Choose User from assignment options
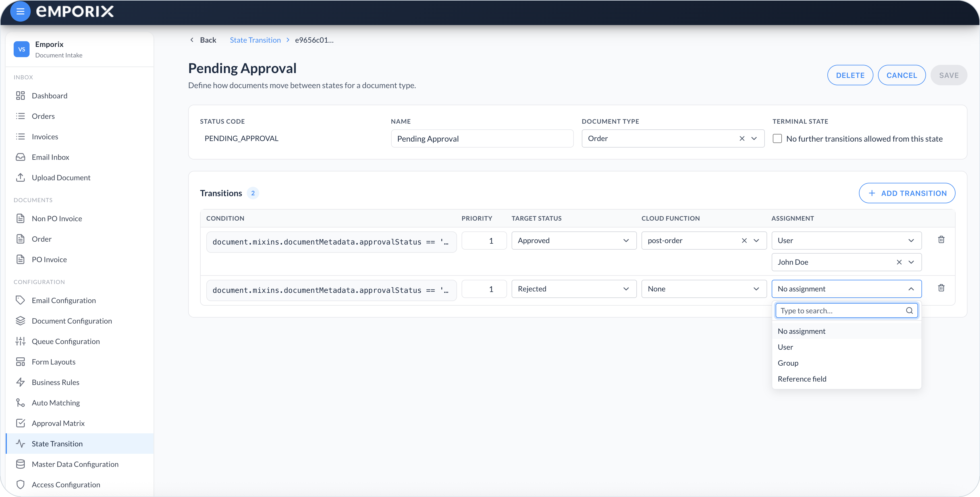The height and width of the screenshot is (497, 980). point(846,347)
